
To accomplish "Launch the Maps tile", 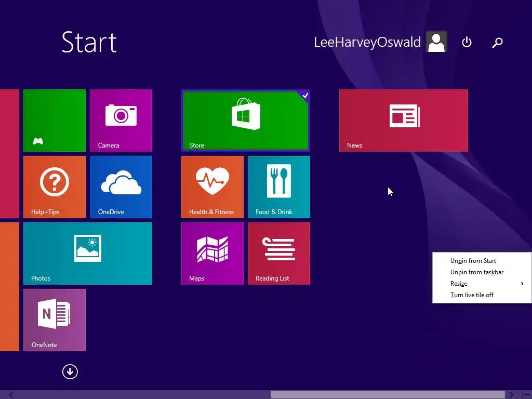I will pyautogui.click(x=212, y=254).
